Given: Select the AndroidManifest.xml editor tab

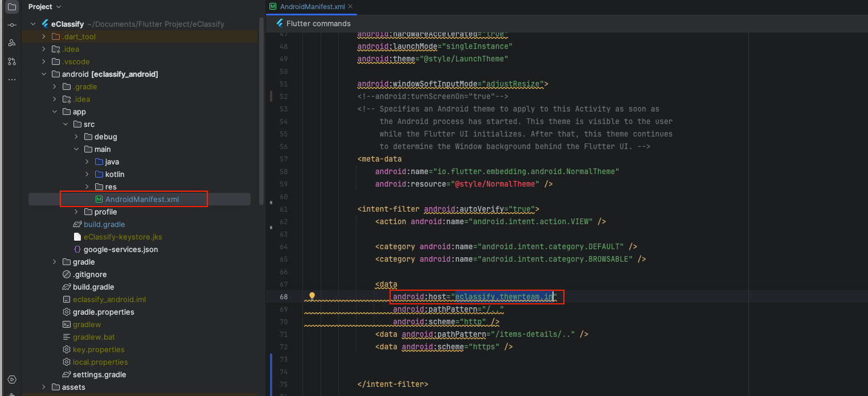Looking at the screenshot, I should tap(312, 6).
